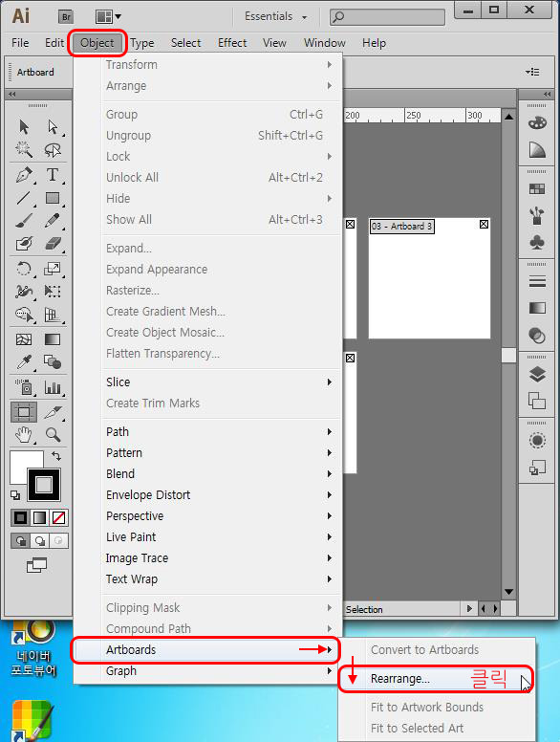The height and width of the screenshot is (742, 560).
Task: Select the Artboard tool
Action: pos(24,412)
